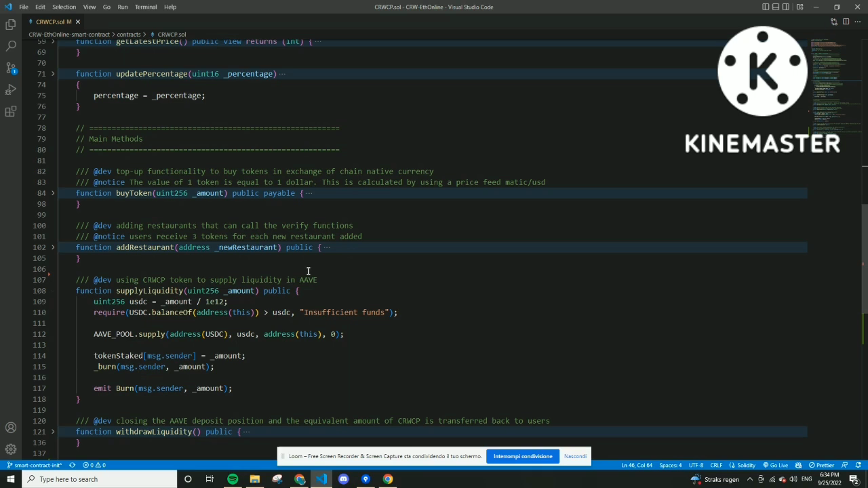Expand the folded updatePercentage parameters
The width and height of the screenshot is (868, 488).
53,74
